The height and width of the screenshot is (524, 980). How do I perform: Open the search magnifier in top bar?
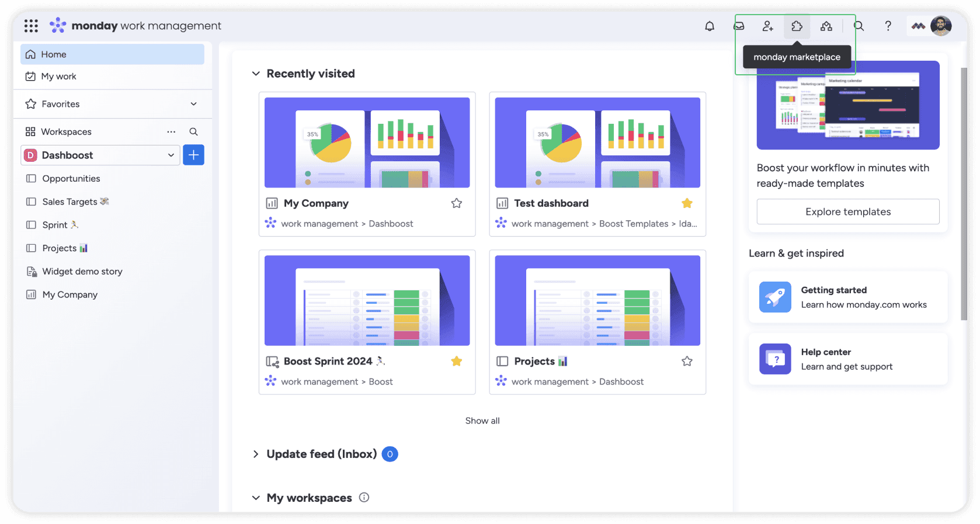859,26
